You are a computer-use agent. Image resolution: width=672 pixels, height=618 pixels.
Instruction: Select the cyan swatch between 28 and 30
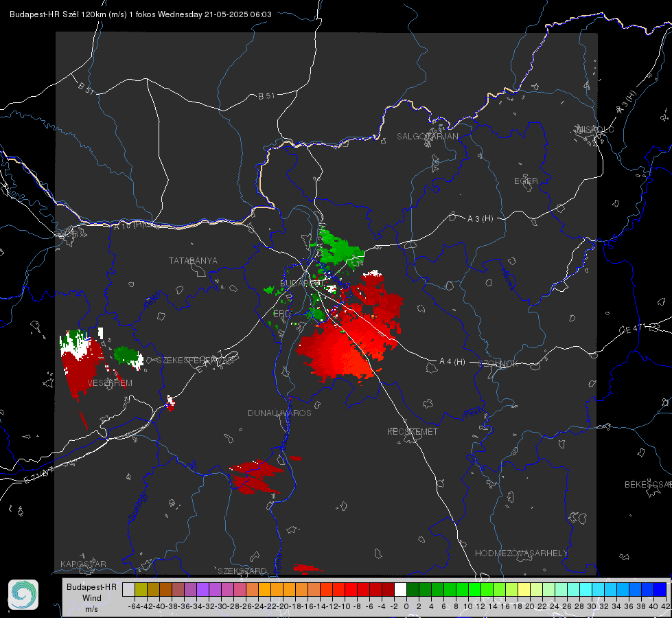(x=586, y=589)
